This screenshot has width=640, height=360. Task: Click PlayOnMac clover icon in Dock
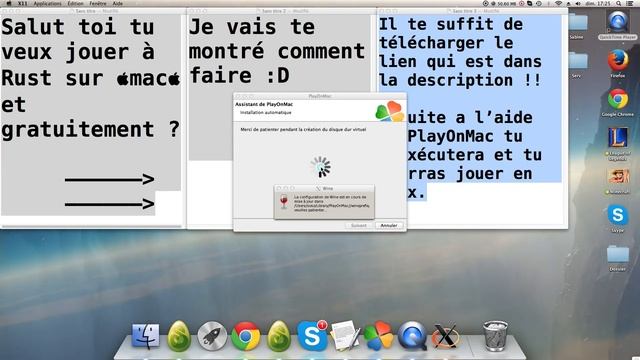378,336
